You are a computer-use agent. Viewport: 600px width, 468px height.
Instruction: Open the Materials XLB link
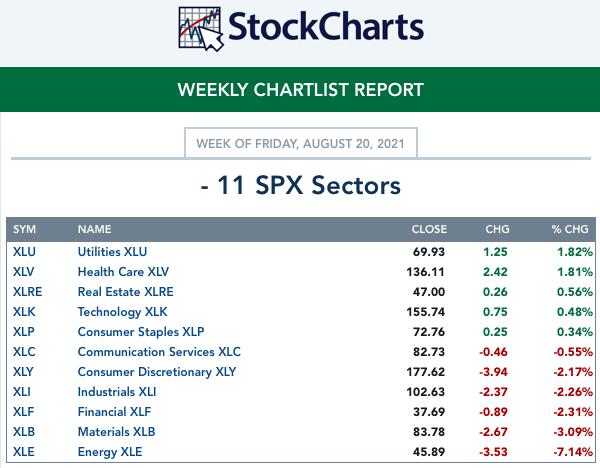(116, 432)
